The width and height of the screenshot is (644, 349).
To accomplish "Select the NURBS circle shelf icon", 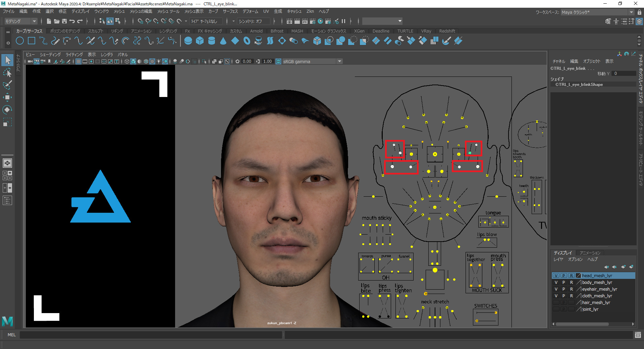I will point(20,41).
